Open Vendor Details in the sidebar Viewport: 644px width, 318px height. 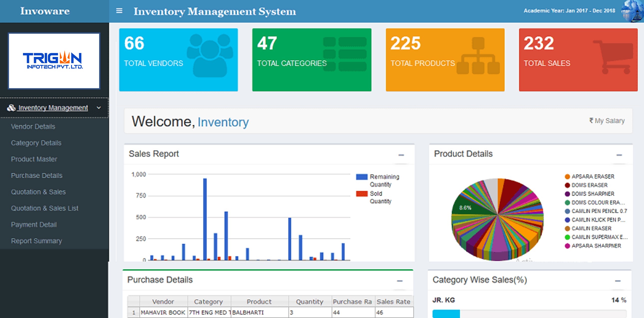(x=33, y=126)
